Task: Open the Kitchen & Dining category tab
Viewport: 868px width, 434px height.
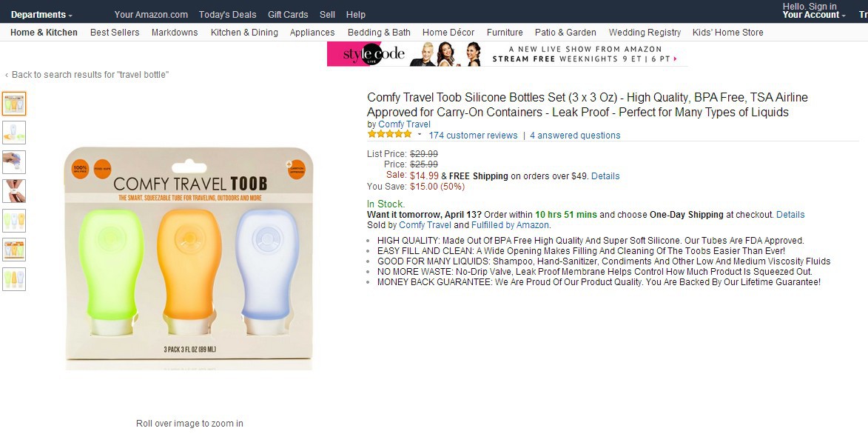Action: [x=244, y=33]
